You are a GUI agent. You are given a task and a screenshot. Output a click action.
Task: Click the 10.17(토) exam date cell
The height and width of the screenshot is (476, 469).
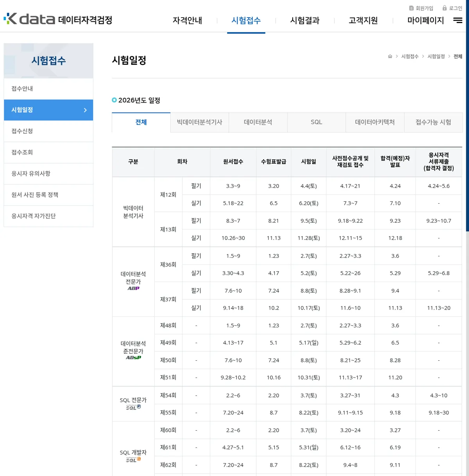(309, 308)
